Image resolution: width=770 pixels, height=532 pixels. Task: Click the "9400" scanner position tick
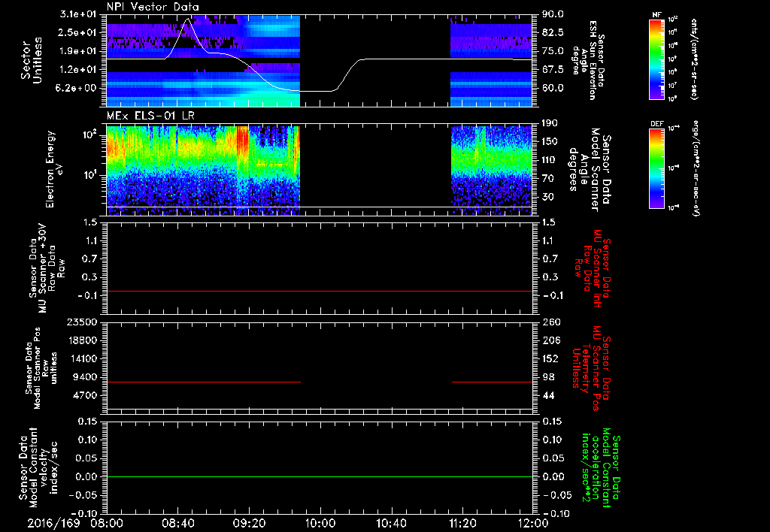[85, 377]
